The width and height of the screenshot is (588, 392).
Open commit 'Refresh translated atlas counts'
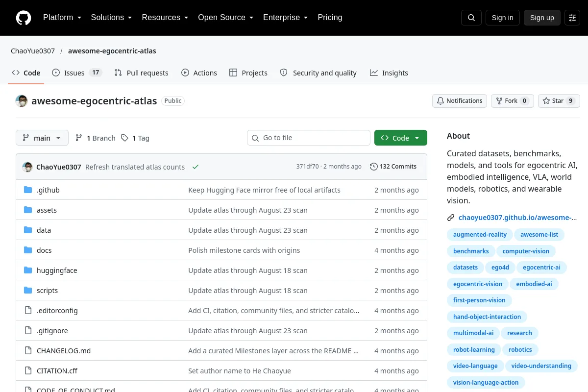(135, 167)
